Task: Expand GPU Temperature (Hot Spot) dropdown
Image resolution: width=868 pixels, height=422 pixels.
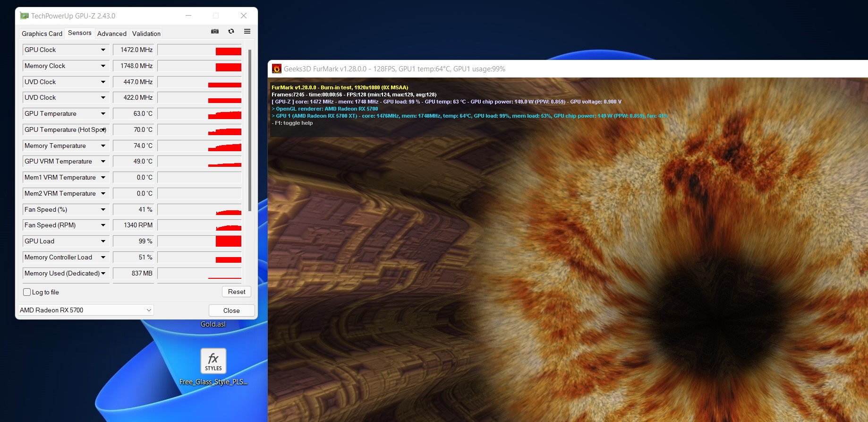Action: click(x=104, y=130)
